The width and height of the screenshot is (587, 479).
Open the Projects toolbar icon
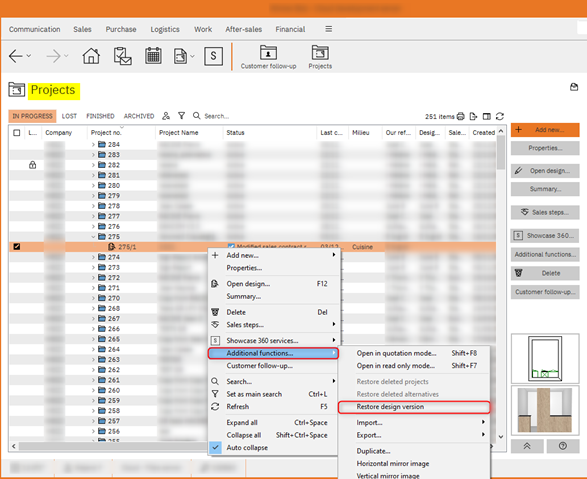pyautogui.click(x=320, y=57)
